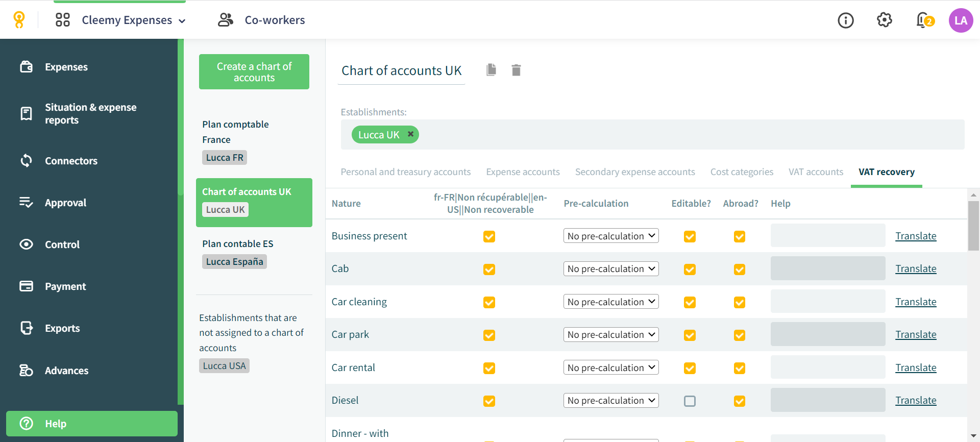Image resolution: width=980 pixels, height=442 pixels.
Task: Select Plan comptable France chart
Action: tap(254, 141)
